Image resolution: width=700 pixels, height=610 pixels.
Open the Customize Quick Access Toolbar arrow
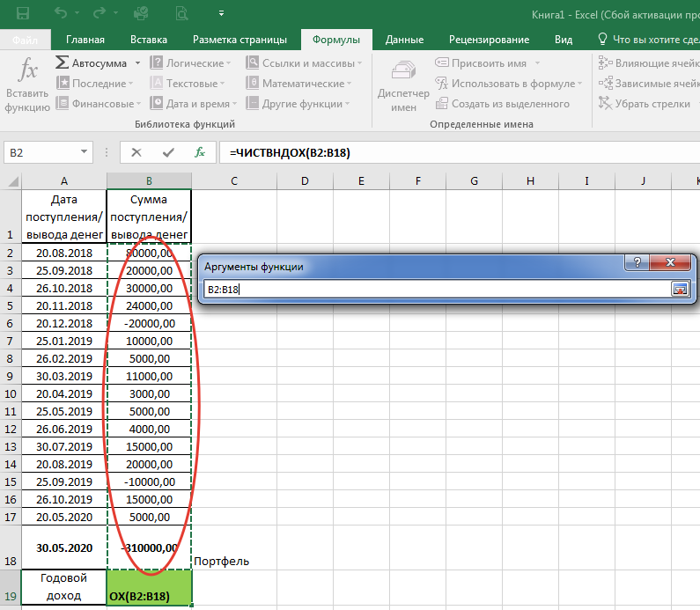pos(221,13)
